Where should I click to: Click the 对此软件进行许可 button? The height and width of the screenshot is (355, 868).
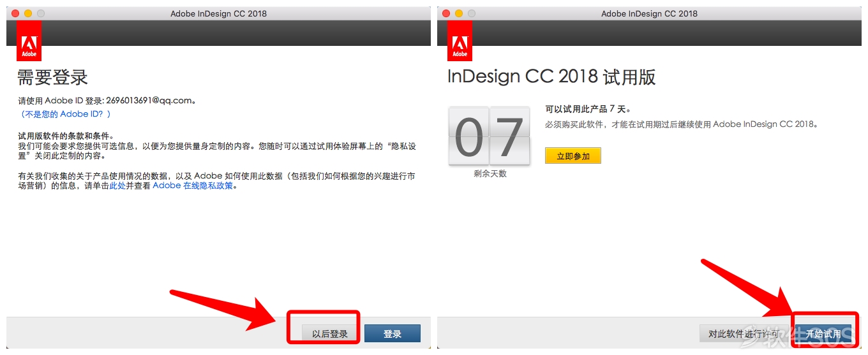744,333
